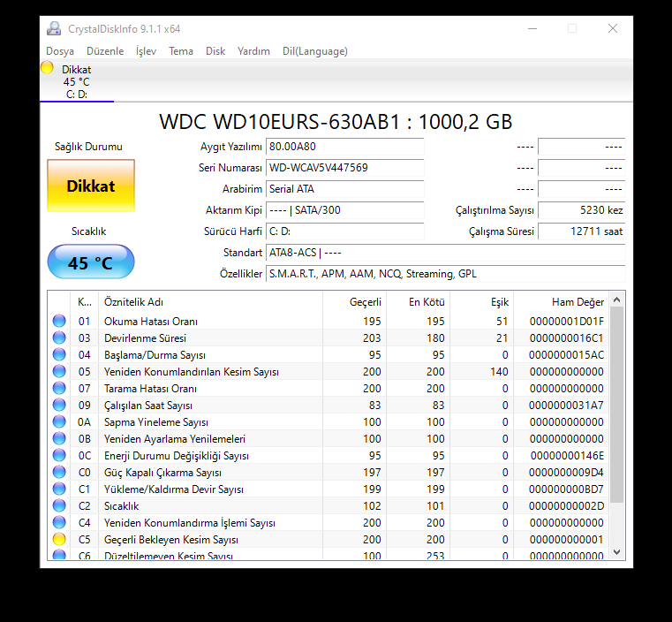Click raw value 0000000031A7

point(566,405)
